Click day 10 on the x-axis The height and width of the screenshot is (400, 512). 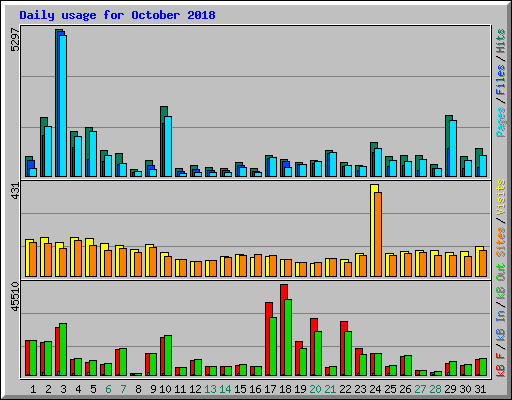165,389
